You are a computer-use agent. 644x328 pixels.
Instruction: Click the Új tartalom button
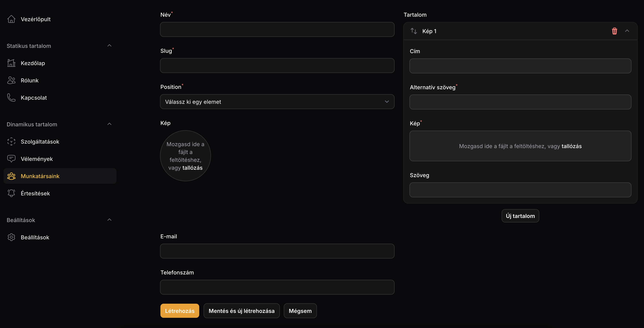[520, 216]
